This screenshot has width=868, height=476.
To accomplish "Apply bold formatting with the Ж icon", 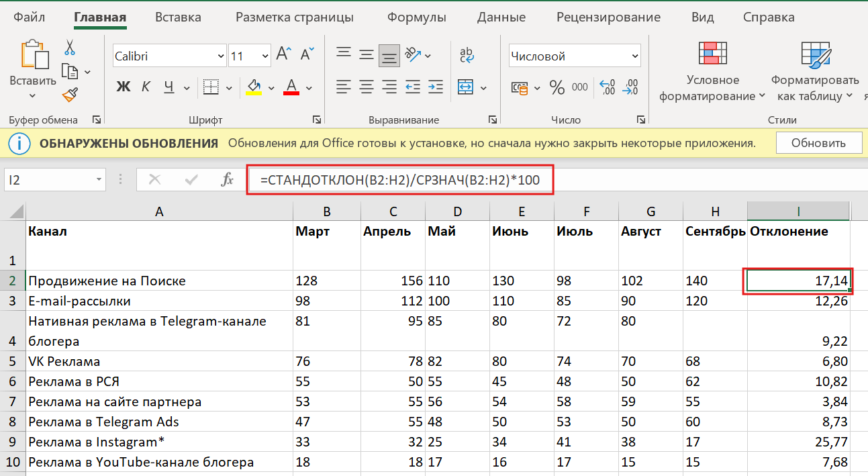I will (124, 88).
